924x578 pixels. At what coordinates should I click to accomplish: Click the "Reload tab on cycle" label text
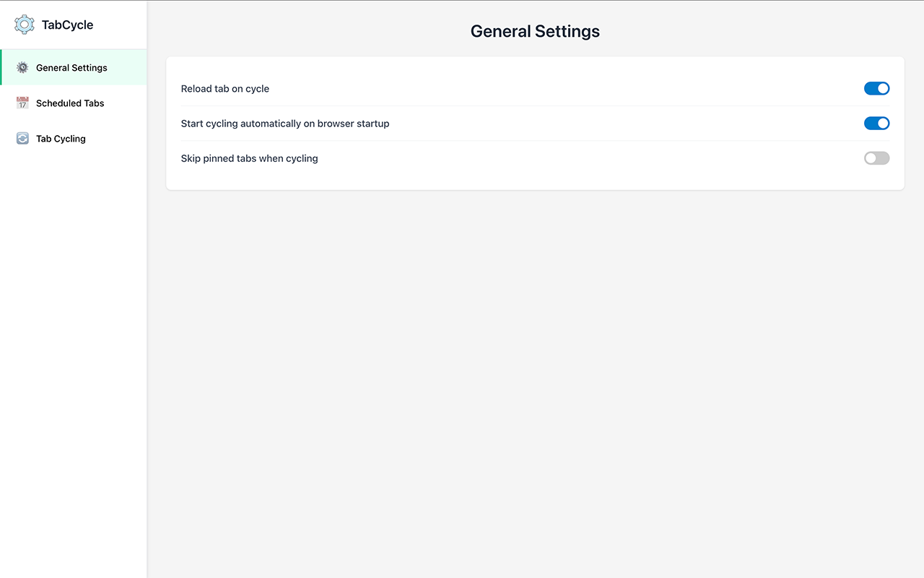click(x=225, y=89)
